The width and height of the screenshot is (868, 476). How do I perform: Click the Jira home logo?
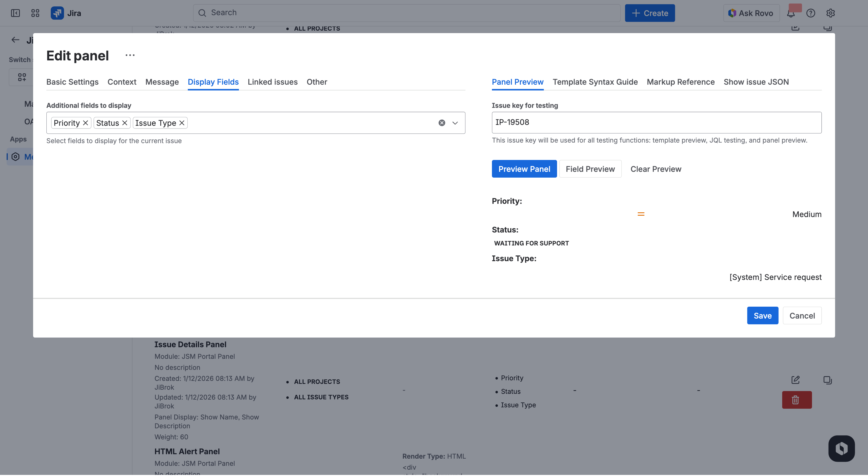[x=58, y=13]
